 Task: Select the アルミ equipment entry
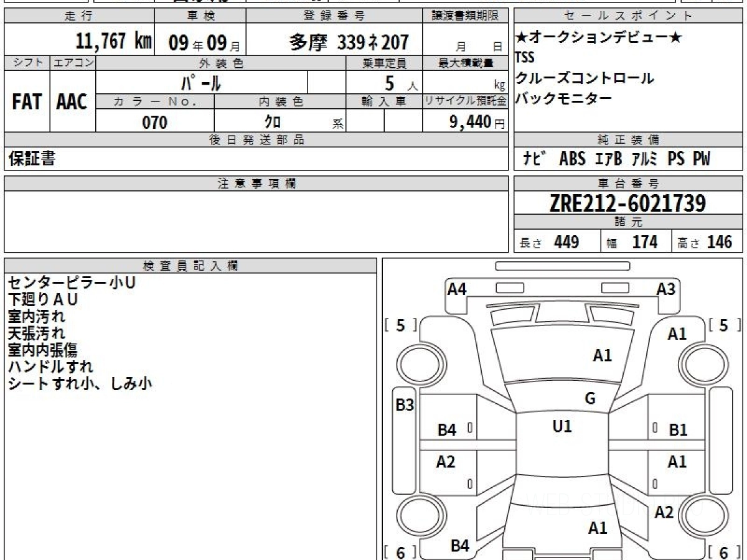point(644,159)
